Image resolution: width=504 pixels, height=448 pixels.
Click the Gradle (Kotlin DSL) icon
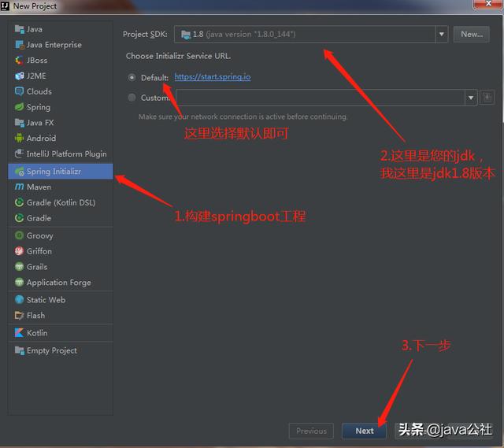coord(19,202)
